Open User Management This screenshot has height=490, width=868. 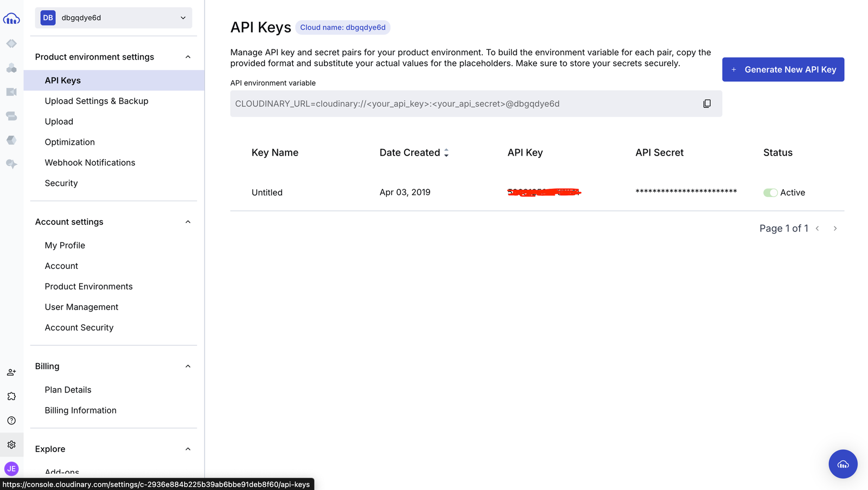coord(81,307)
